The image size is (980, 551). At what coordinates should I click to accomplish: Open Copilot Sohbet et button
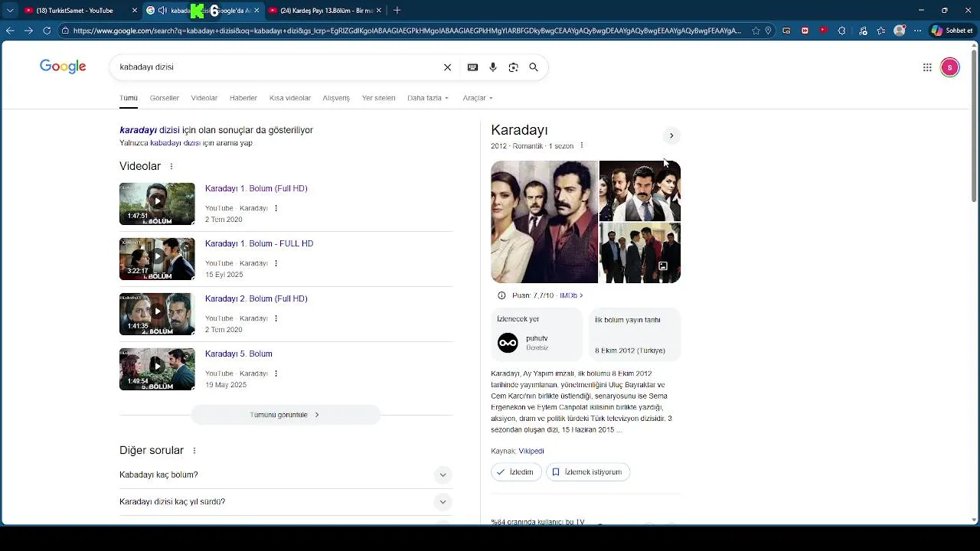click(x=952, y=31)
